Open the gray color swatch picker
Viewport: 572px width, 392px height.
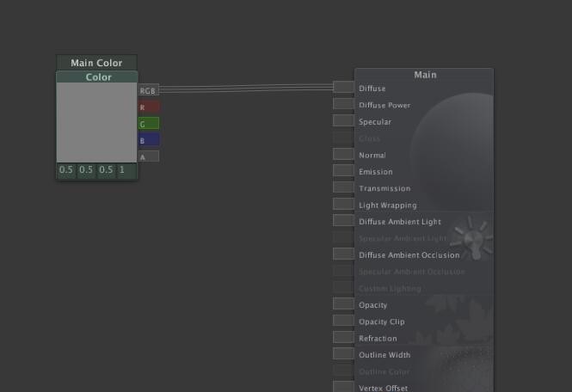[x=96, y=122]
